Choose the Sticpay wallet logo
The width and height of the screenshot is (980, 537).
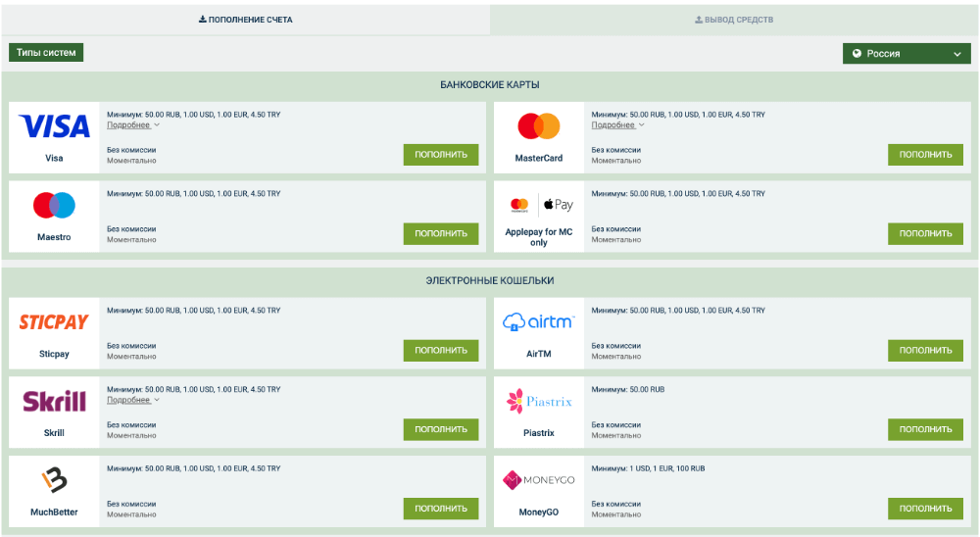(x=54, y=321)
